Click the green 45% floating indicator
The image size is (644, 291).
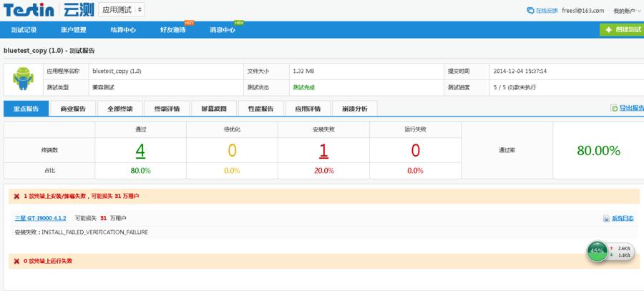tap(597, 251)
